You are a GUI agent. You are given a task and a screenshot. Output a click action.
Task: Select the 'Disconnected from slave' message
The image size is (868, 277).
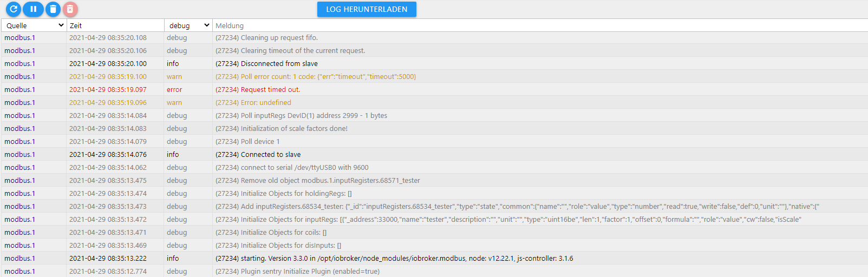pyautogui.click(x=266, y=63)
